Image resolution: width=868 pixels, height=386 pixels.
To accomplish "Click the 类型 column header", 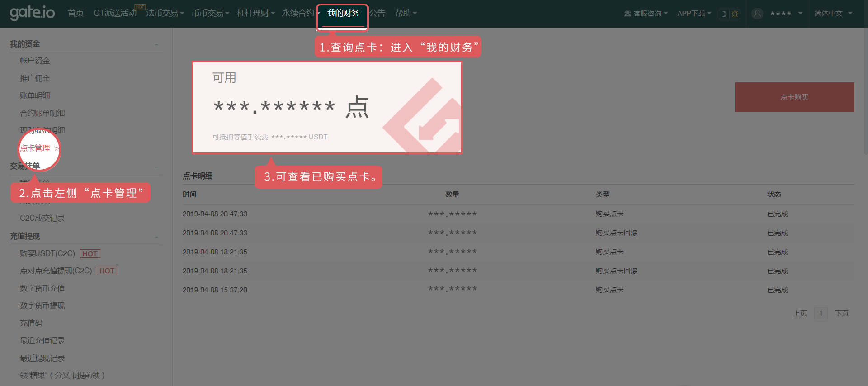I will pyautogui.click(x=603, y=194).
